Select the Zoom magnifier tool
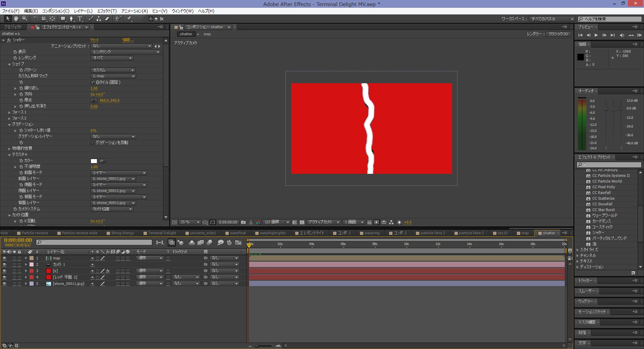This screenshot has height=349, width=644. pyautogui.click(x=24, y=19)
